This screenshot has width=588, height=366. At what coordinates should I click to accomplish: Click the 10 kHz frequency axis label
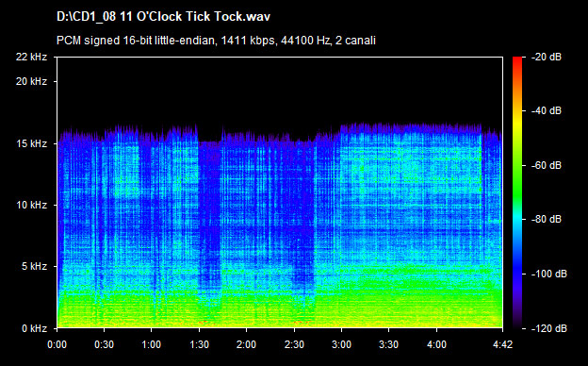click(31, 205)
